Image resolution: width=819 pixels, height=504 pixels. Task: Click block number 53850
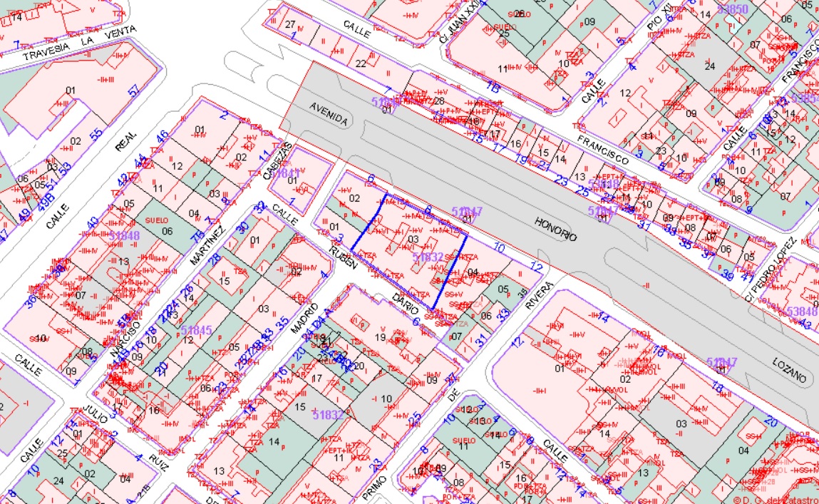733,9
